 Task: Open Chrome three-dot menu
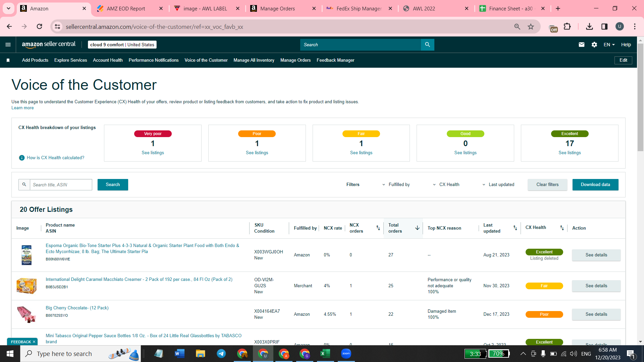[x=635, y=26]
